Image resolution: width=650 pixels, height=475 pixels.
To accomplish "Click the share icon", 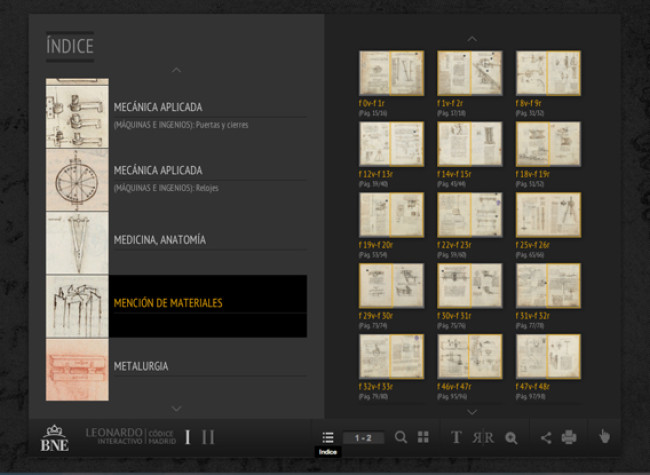I will click(546, 438).
